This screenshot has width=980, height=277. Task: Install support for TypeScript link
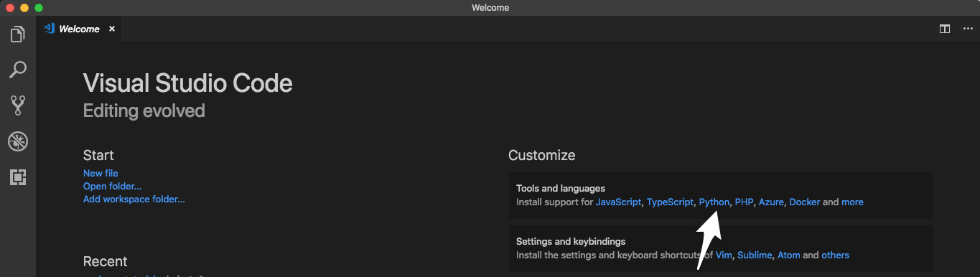coord(670,202)
